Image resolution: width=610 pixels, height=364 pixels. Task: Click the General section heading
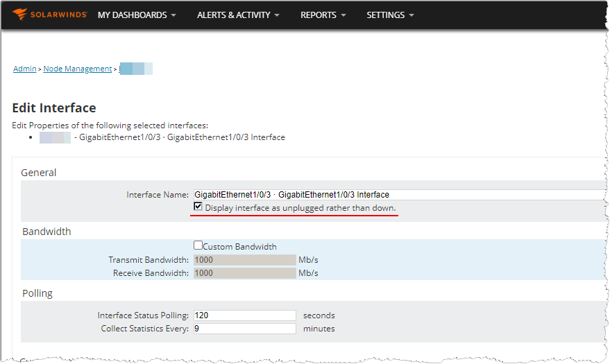tap(38, 173)
